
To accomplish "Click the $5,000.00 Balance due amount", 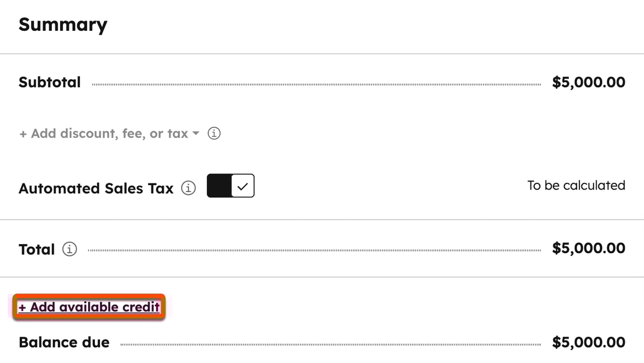I will (588, 342).
